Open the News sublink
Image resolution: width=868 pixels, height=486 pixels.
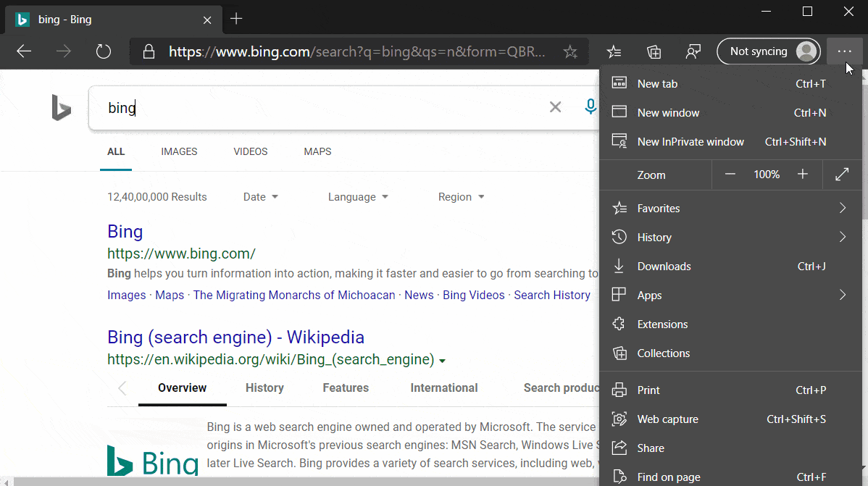coord(419,295)
